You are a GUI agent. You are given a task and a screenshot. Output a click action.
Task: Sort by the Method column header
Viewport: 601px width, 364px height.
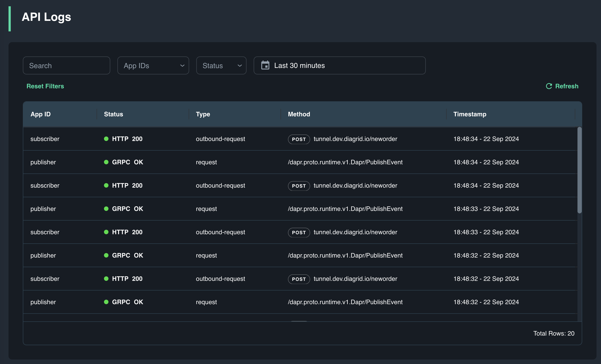point(299,114)
